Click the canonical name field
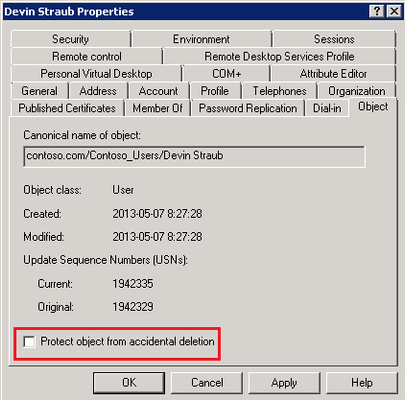Image resolution: width=405 pixels, height=400 pixels. coord(194,156)
